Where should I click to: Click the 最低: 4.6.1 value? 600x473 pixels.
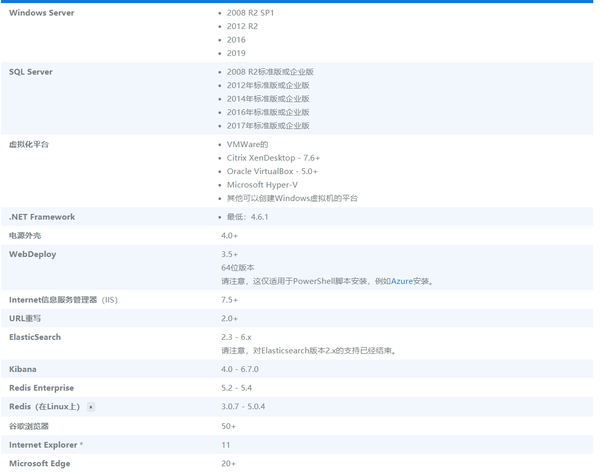[x=248, y=217]
